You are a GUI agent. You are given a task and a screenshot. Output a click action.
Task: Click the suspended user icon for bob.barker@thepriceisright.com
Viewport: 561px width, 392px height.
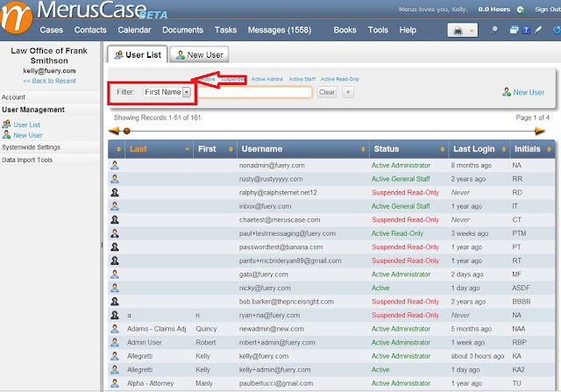coord(115,302)
